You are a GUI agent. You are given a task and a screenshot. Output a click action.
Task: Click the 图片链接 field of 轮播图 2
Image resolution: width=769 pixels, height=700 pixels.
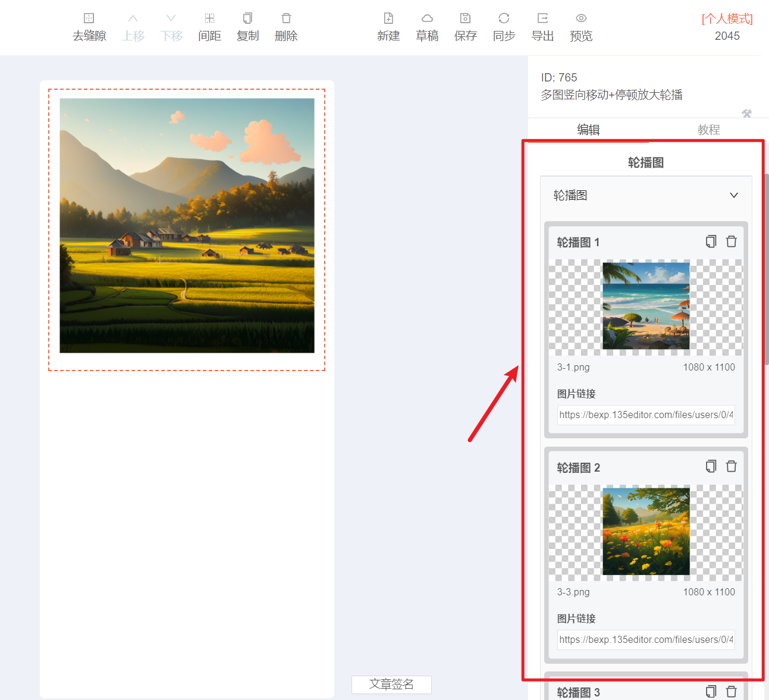(646, 640)
